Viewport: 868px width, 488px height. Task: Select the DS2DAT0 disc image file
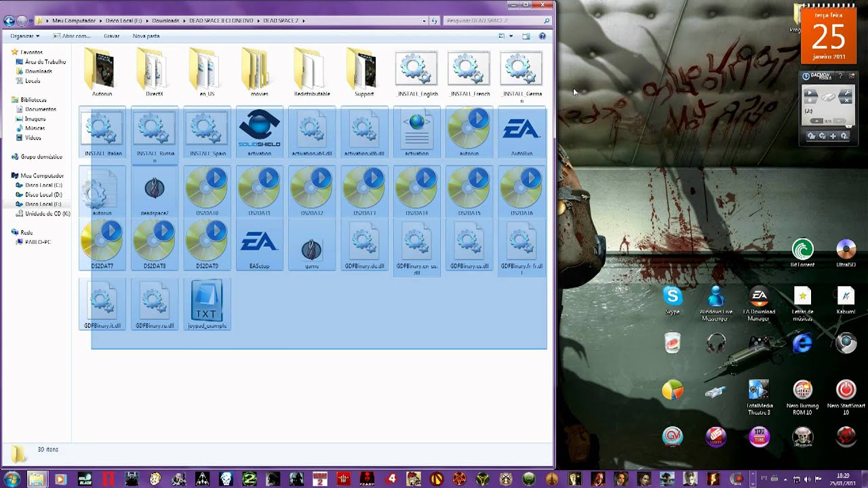pyautogui.click(x=207, y=192)
